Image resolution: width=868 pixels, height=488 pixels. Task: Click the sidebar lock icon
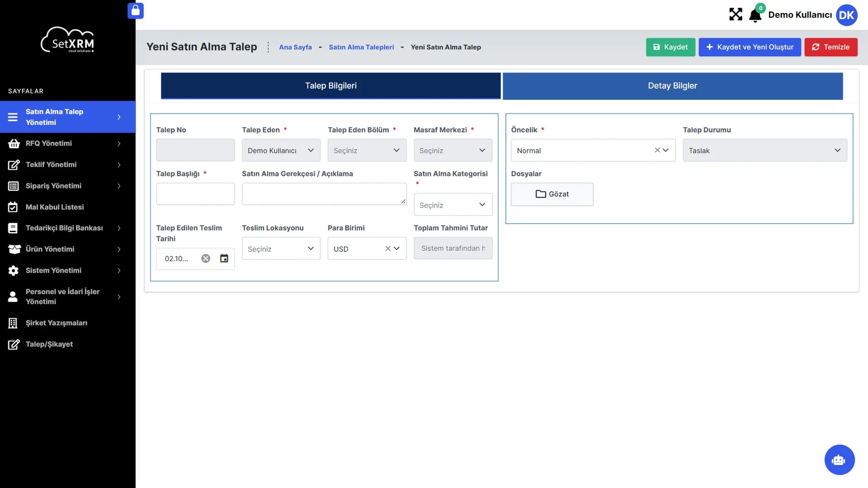(x=135, y=11)
